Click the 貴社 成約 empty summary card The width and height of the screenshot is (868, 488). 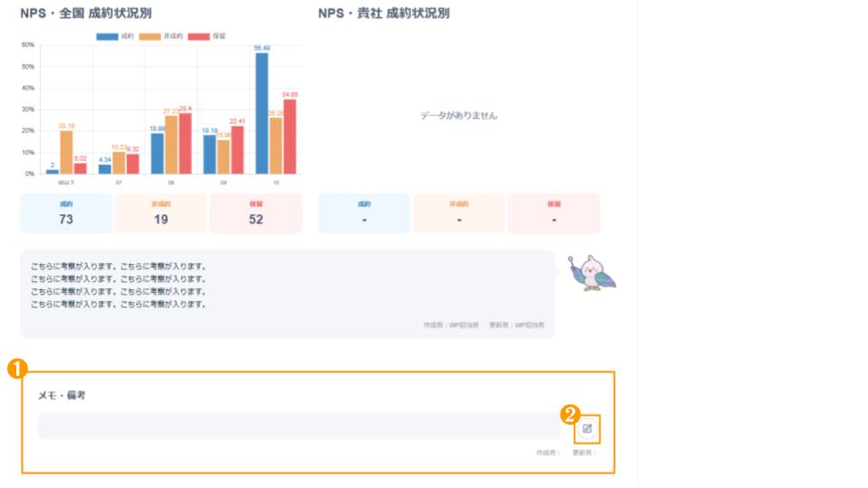click(x=364, y=213)
